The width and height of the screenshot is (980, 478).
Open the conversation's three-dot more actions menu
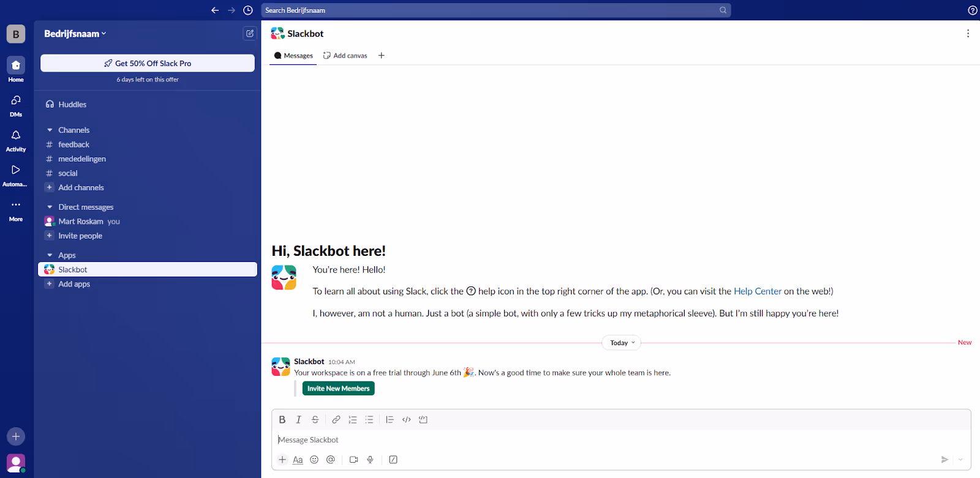pyautogui.click(x=968, y=34)
